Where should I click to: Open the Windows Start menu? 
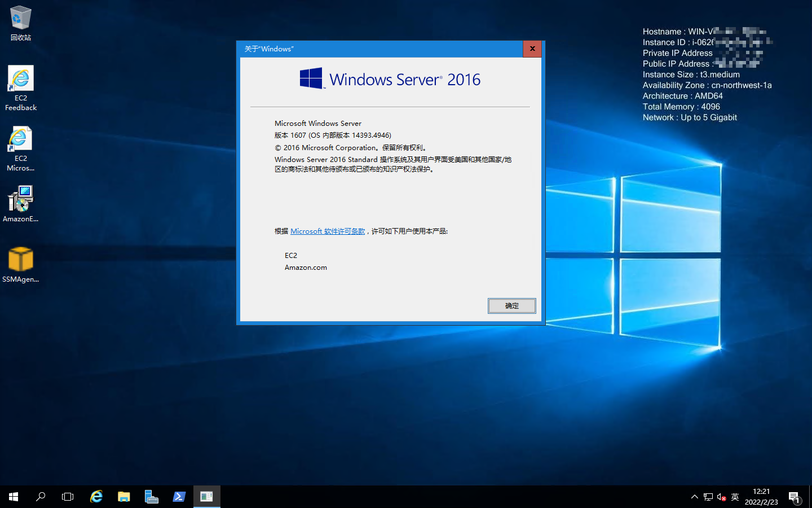(13, 496)
